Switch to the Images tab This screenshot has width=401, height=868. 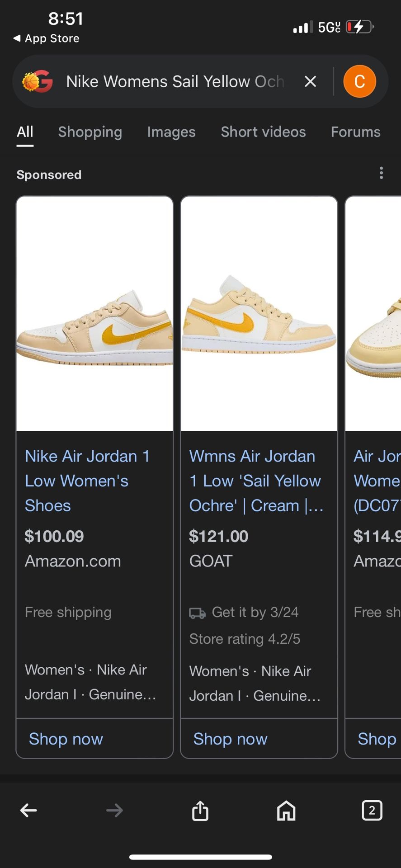pos(171,132)
